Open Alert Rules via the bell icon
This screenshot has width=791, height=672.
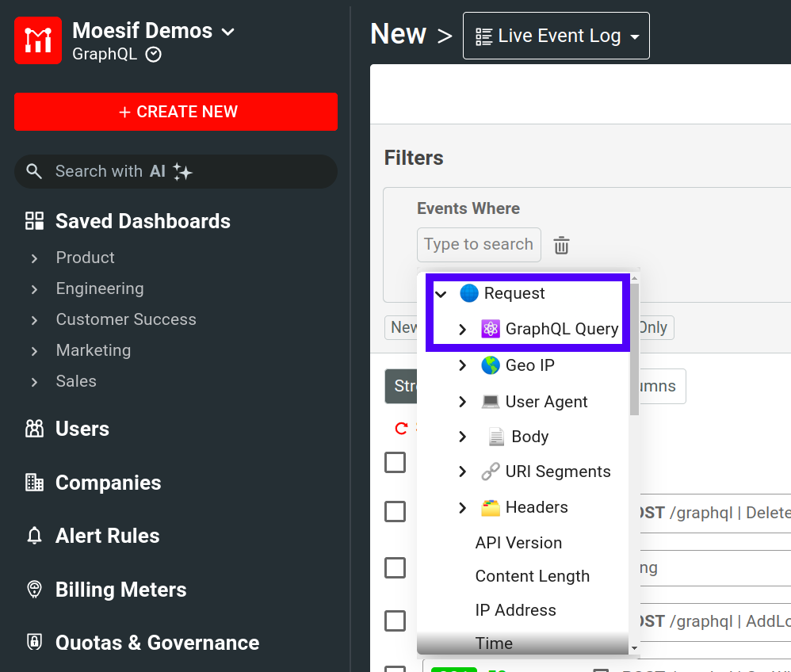pos(33,536)
